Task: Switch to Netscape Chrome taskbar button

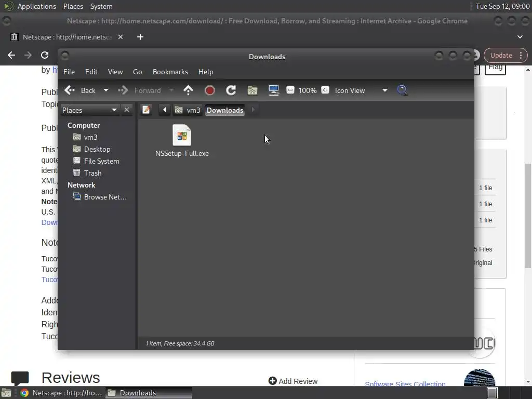Action: point(61,393)
